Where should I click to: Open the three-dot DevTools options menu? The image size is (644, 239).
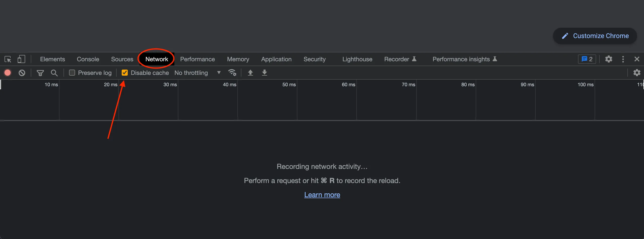pyautogui.click(x=623, y=59)
